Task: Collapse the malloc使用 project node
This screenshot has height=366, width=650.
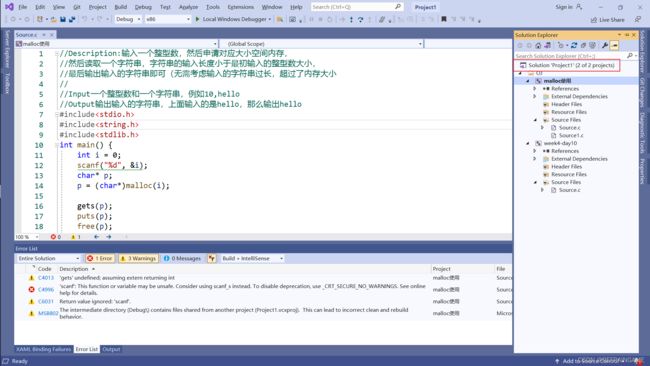Action: pos(528,81)
